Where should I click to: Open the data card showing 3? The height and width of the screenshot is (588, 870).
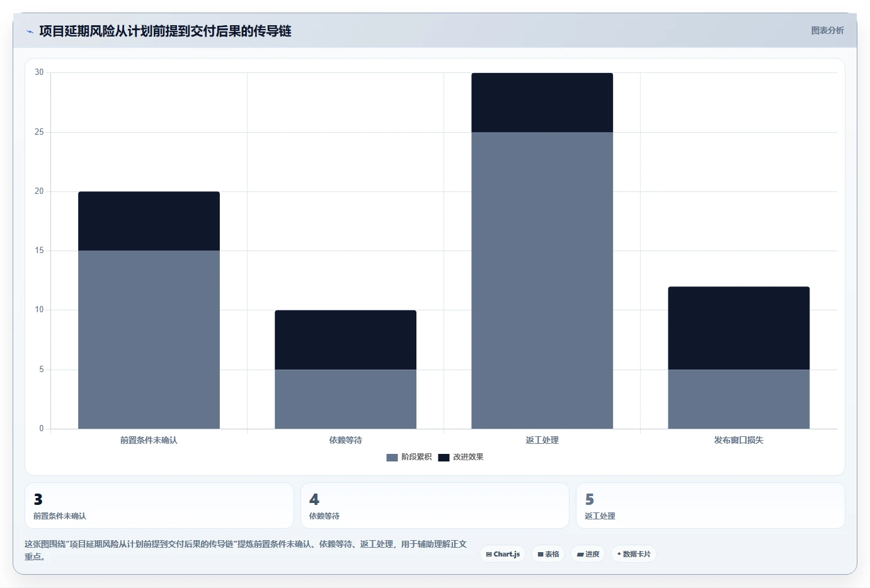(x=159, y=506)
